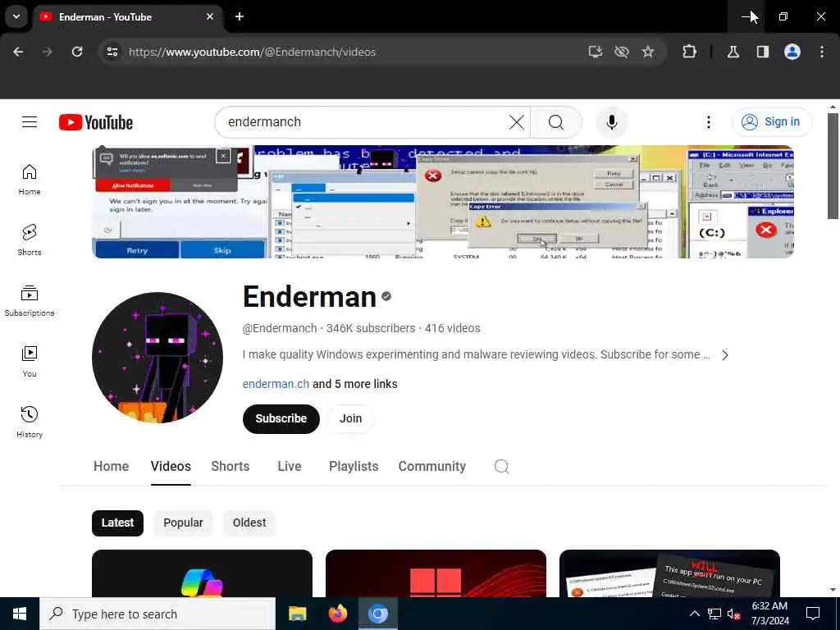Start voice search with the microphone
Image resolution: width=840 pixels, height=630 pixels.
click(x=611, y=122)
